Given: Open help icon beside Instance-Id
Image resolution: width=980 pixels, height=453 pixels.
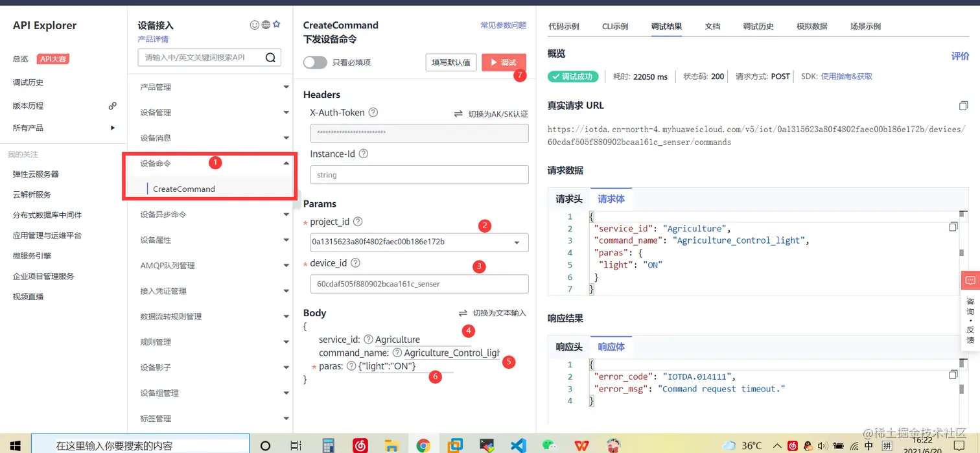Looking at the screenshot, I should tap(363, 154).
